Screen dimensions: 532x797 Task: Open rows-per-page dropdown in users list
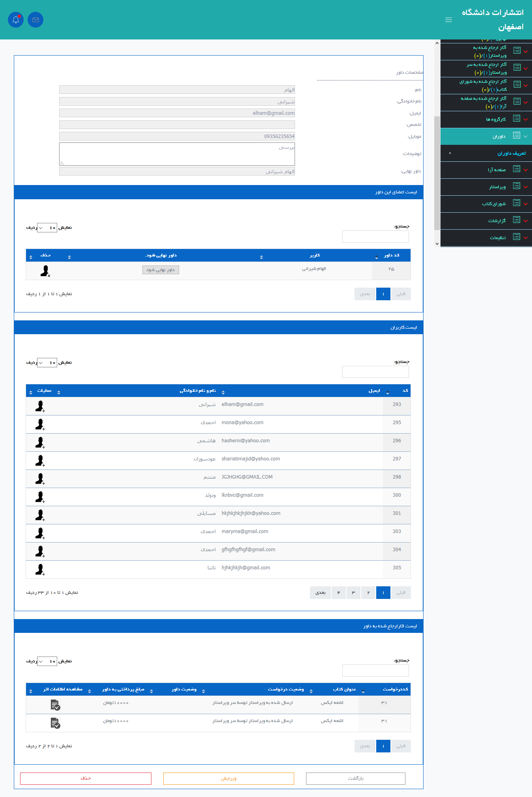[47, 363]
